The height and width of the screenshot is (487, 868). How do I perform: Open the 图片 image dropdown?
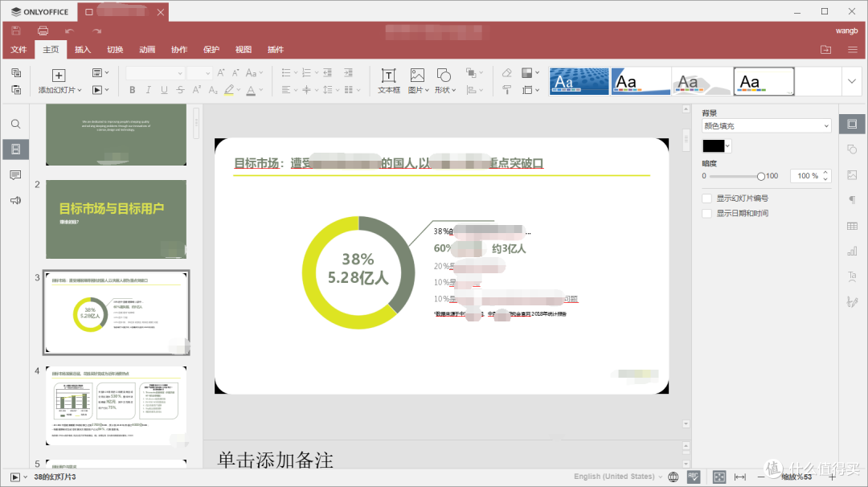tap(418, 90)
